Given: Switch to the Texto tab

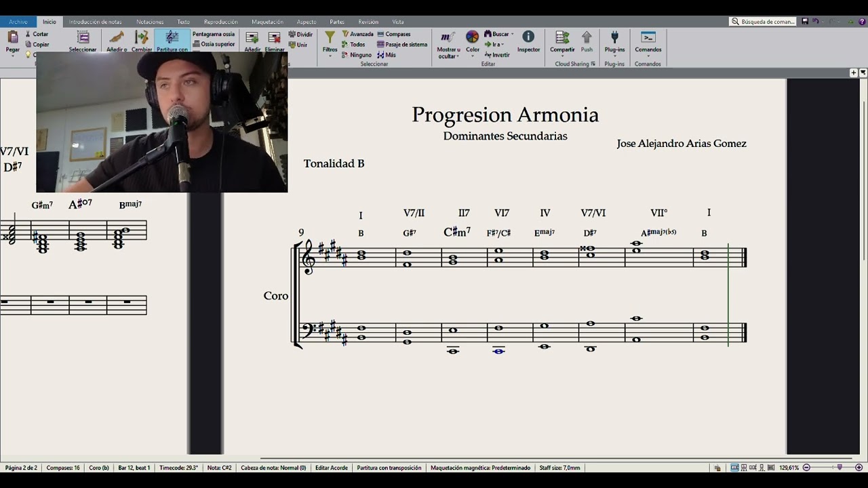Looking at the screenshot, I should point(184,22).
